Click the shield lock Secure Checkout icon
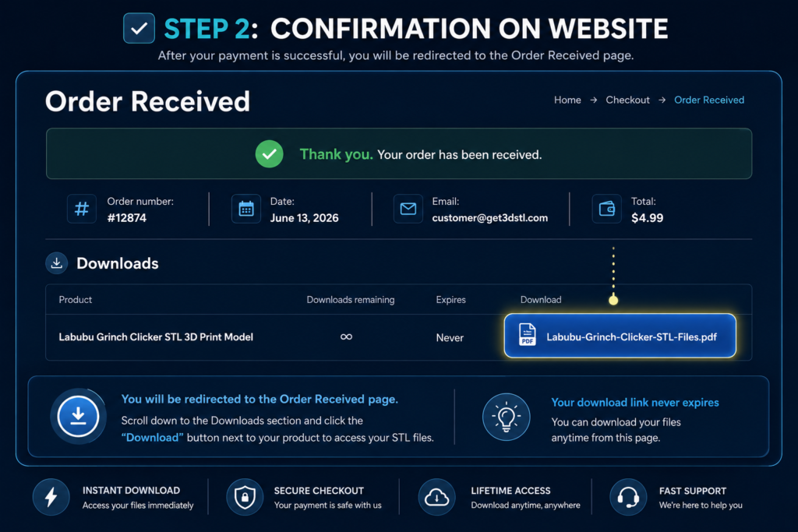Image resolution: width=798 pixels, height=532 pixels. pos(245,497)
